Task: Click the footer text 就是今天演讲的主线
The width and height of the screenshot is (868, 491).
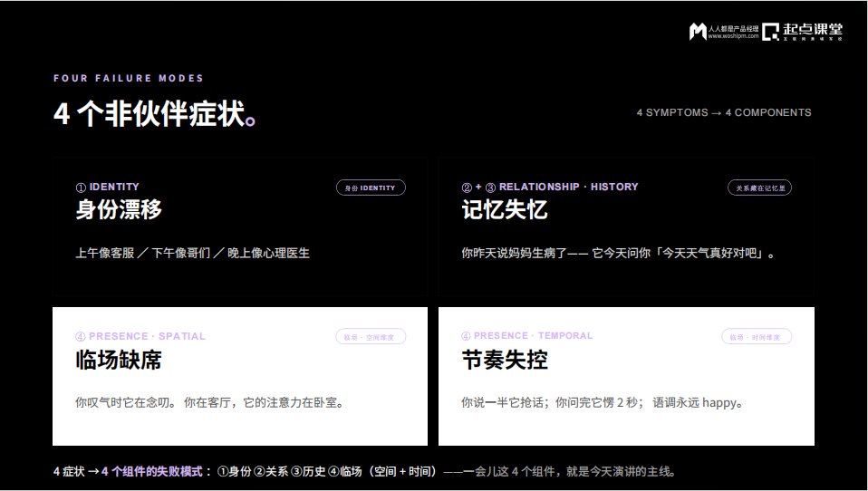Action: click(x=620, y=472)
